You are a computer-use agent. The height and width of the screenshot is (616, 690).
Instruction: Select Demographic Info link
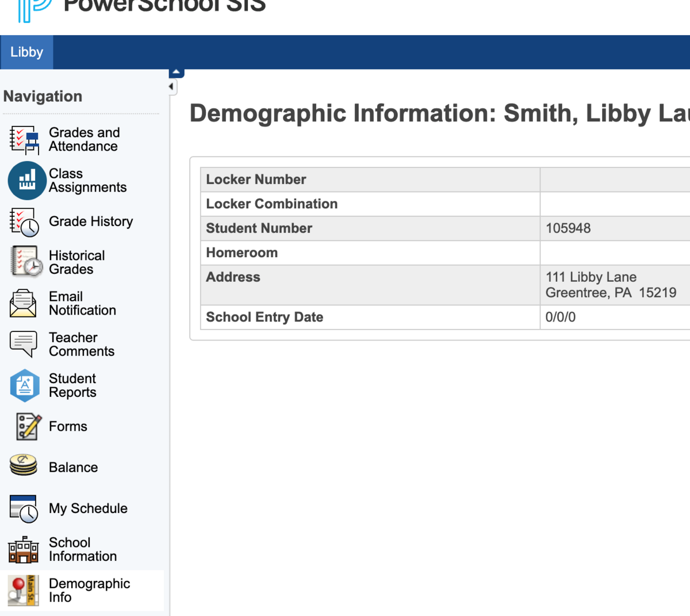(x=89, y=590)
